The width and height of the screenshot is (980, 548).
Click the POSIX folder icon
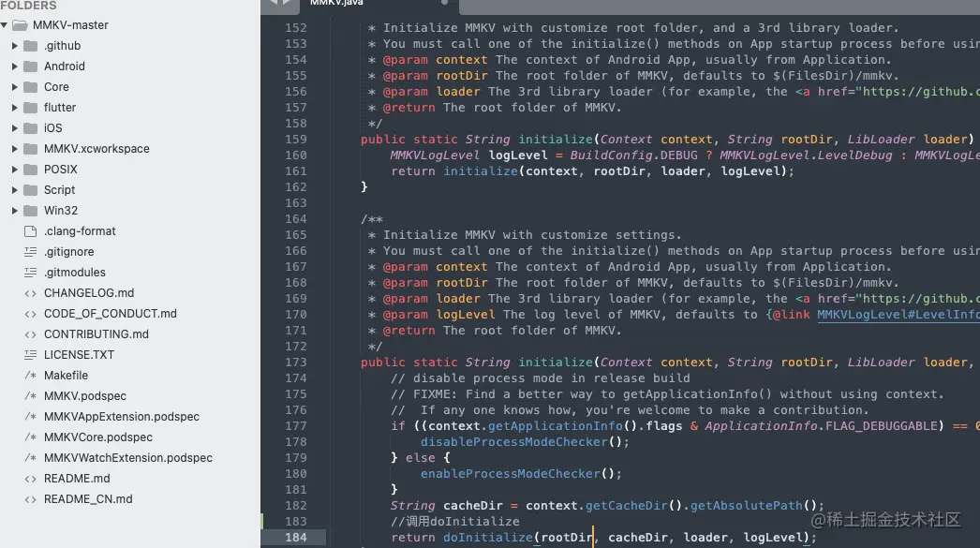pos(31,170)
